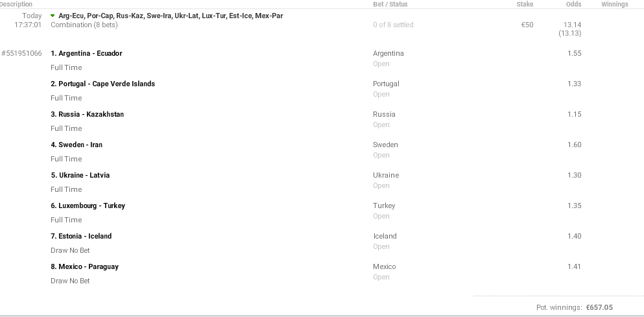This screenshot has width=644, height=317.
Task: Click the Stake column header
Action: tap(525, 4)
